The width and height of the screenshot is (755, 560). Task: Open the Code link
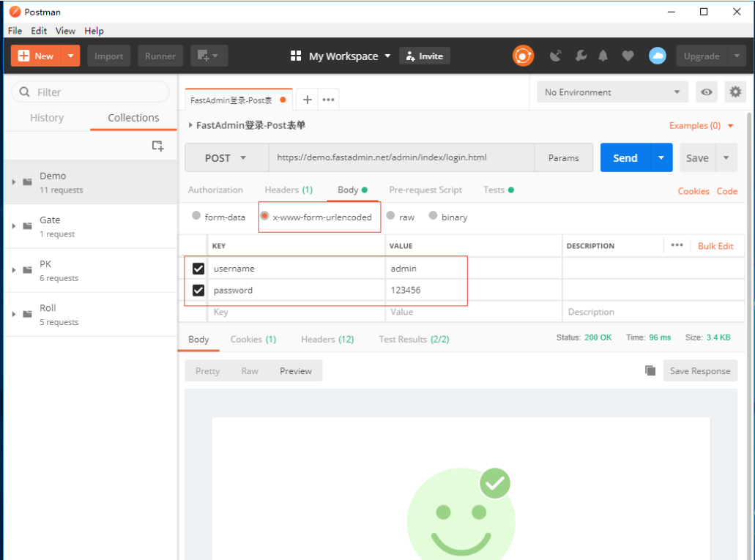click(x=727, y=191)
